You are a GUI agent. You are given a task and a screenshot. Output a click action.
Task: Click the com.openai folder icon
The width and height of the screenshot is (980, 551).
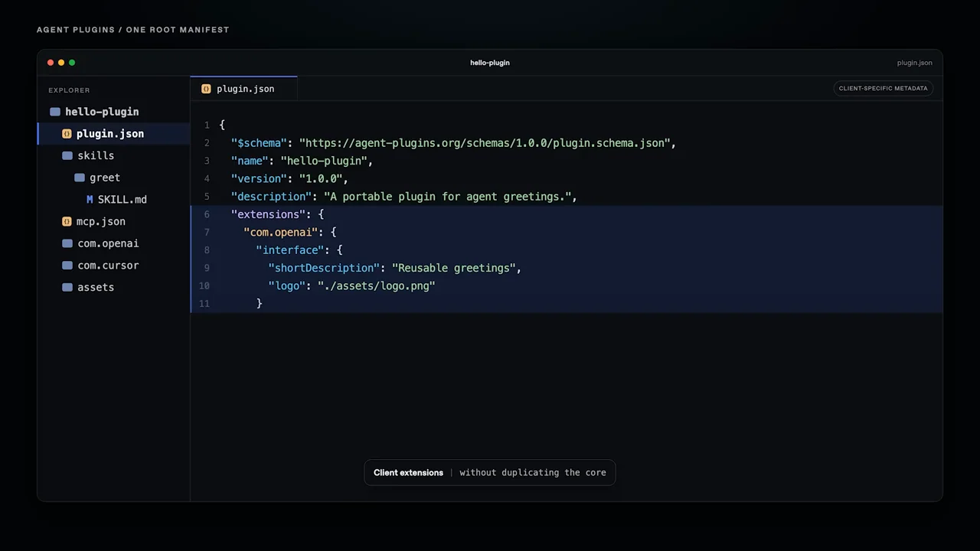pos(67,243)
